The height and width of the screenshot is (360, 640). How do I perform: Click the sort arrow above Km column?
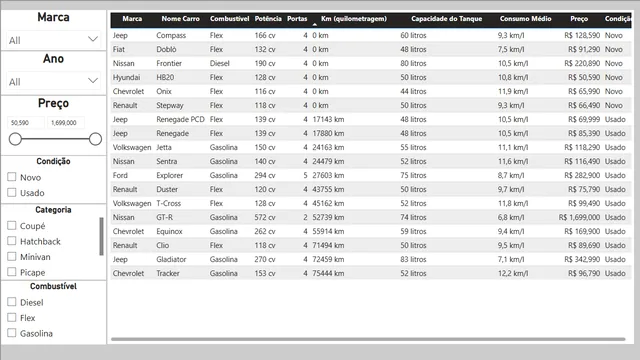coord(314,24)
